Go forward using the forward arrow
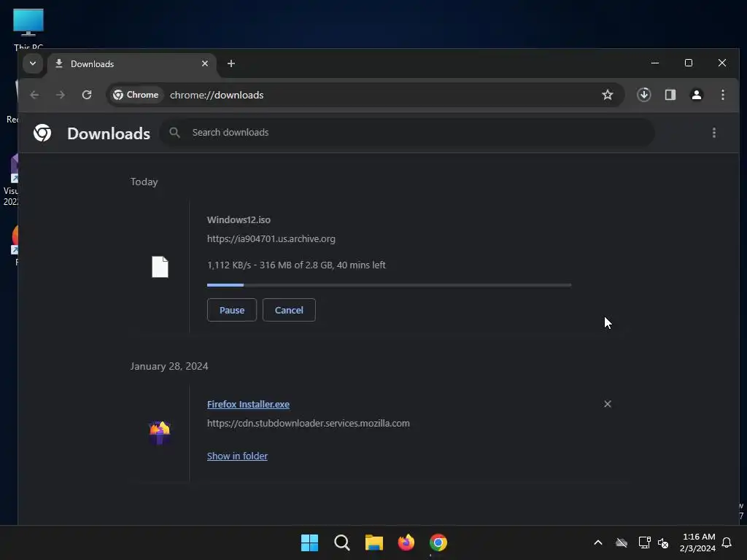The image size is (747, 560). tap(60, 95)
